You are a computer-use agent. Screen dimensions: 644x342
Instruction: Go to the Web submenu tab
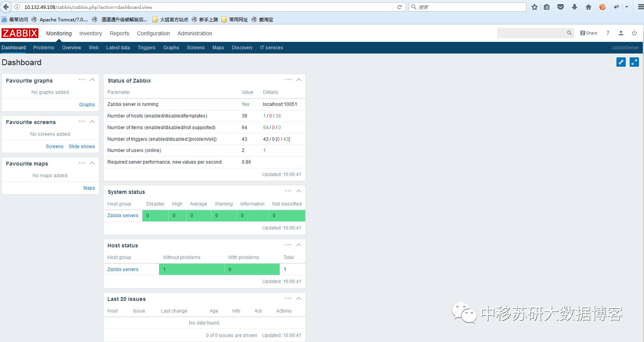(x=93, y=48)
